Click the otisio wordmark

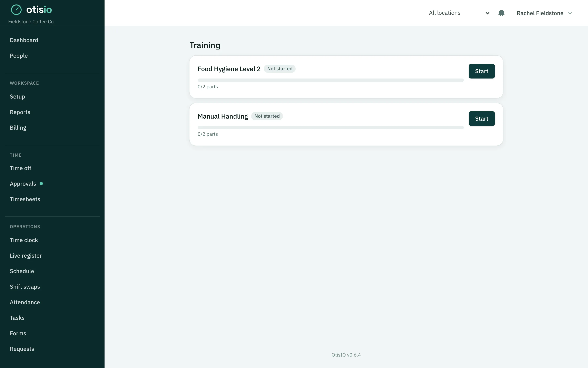pyautogui.click(x=39, y=10)
